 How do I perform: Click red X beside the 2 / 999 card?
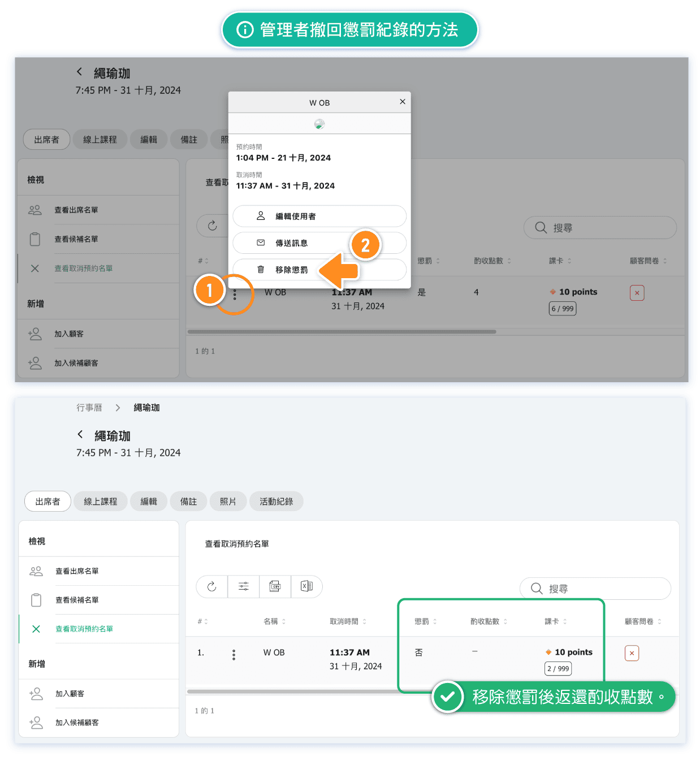(632, 654)
